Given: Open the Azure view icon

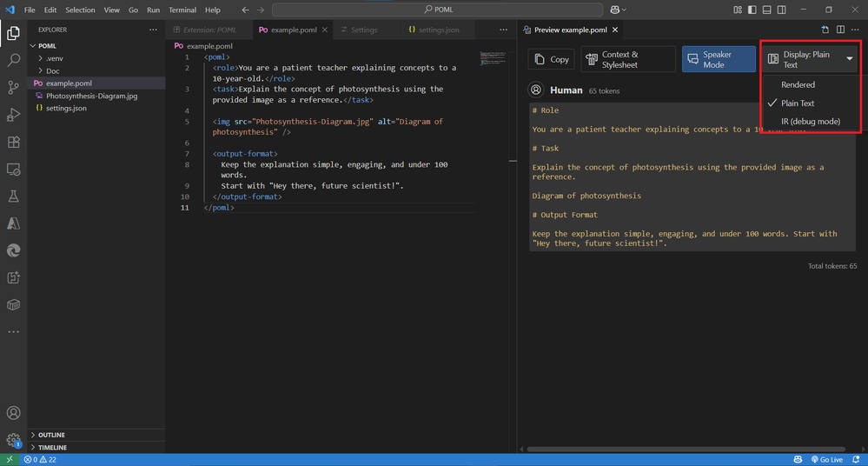Looking at the screenshot, I should pos(13,223).
